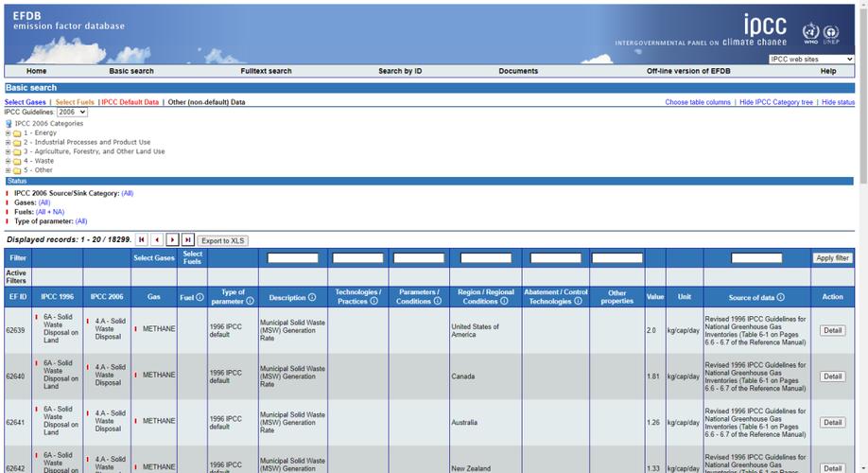Click the IPCC logo in header

click(x=765, y=26)
